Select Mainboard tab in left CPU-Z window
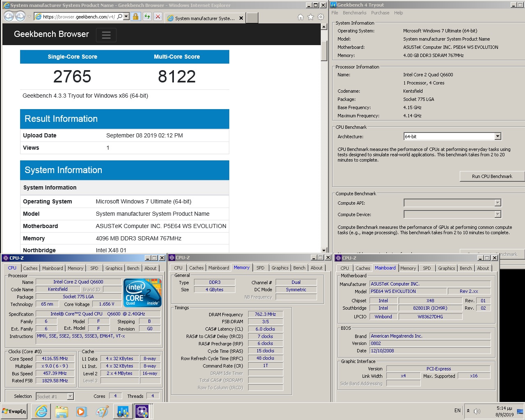Viewport: 525px width, 420px height. 52,268
